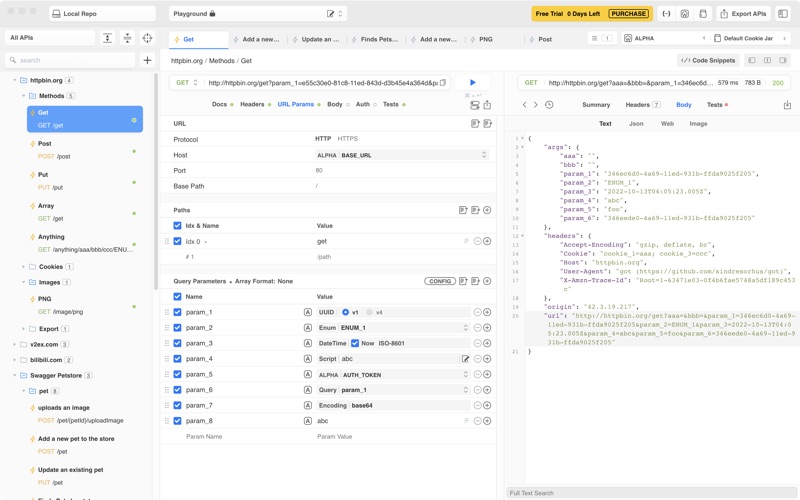
Task: Click the expand-all icon beside All APIs
Action: 107,38
